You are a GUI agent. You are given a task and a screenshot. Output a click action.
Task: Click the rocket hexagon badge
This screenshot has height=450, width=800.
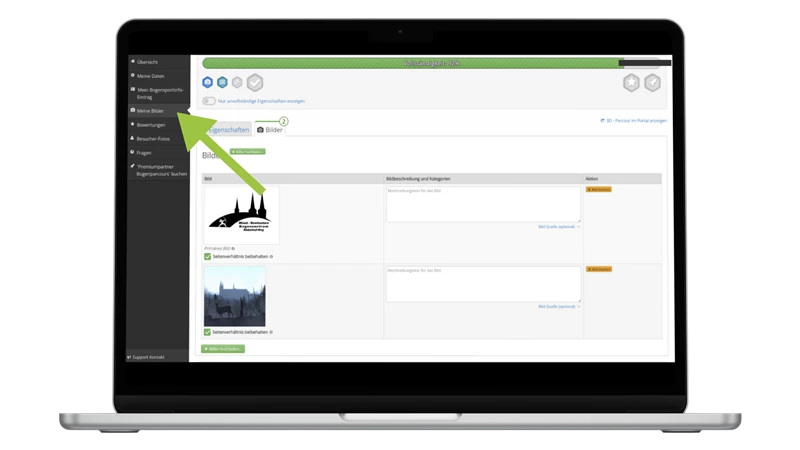pos(652,83)
